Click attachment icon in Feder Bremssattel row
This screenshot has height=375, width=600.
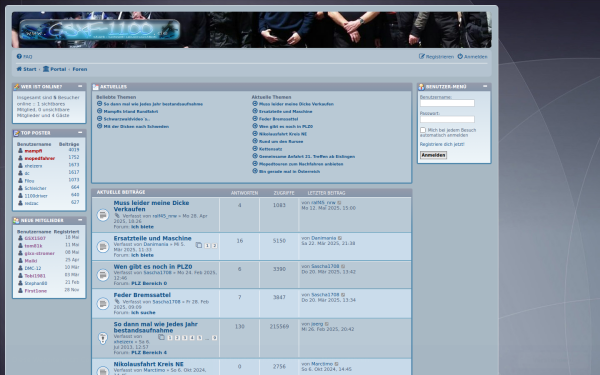[x=117, y=302]
